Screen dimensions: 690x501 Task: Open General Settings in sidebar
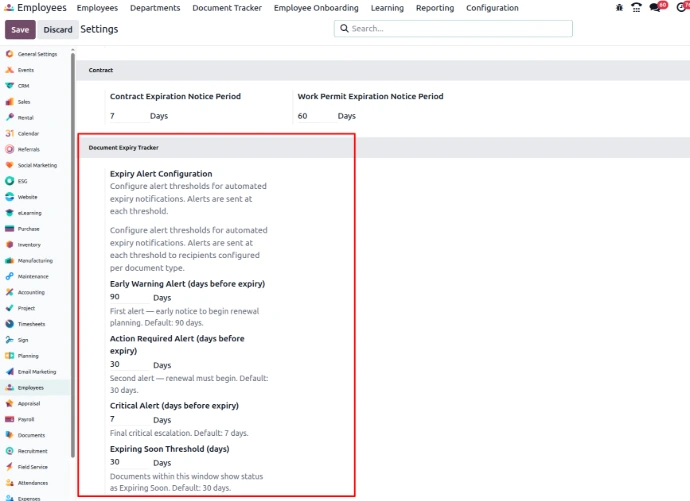[x=36, y=54]
